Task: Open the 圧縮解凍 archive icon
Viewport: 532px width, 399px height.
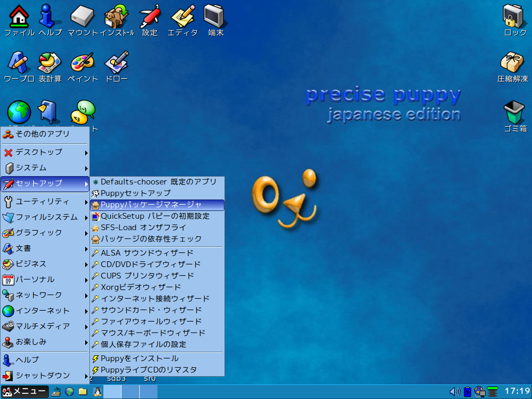Action: point(512,62)
